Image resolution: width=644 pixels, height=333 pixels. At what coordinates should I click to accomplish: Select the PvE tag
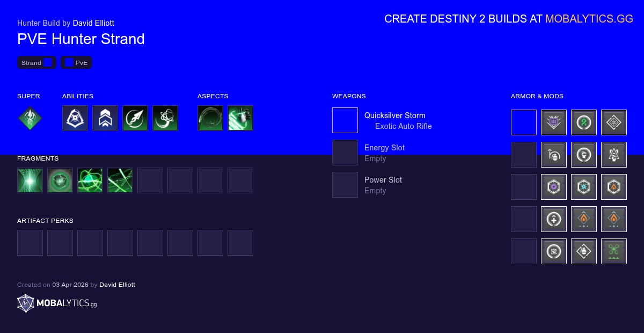click(76, 63)
